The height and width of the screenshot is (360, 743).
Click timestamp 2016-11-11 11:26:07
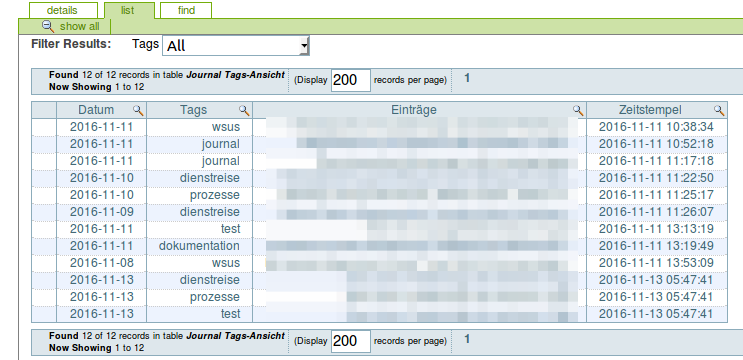coord(656,212)
